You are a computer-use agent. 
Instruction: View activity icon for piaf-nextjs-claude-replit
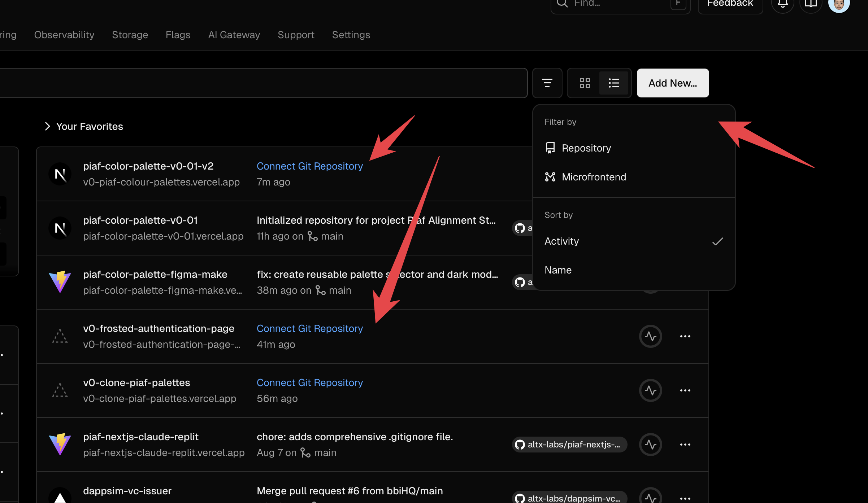[x=650, y=445]
